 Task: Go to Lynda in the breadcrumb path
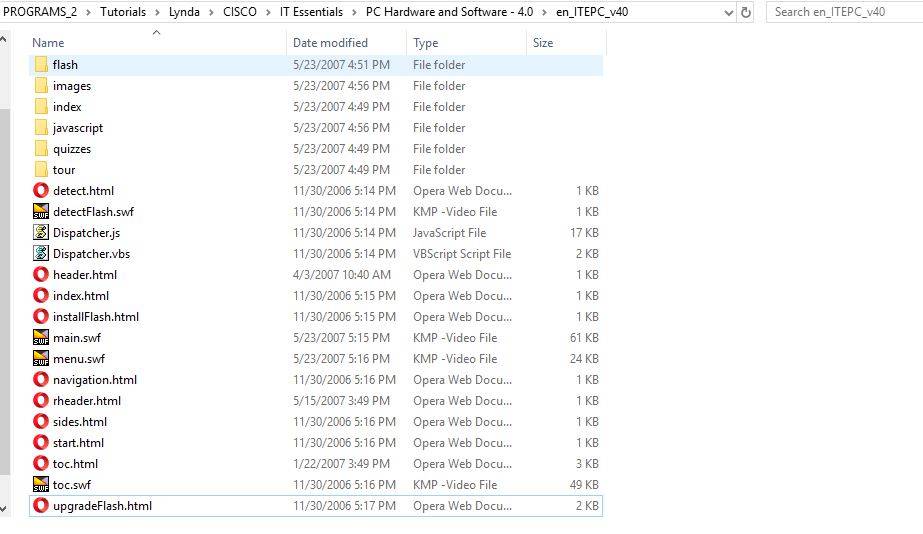(184, 12)
